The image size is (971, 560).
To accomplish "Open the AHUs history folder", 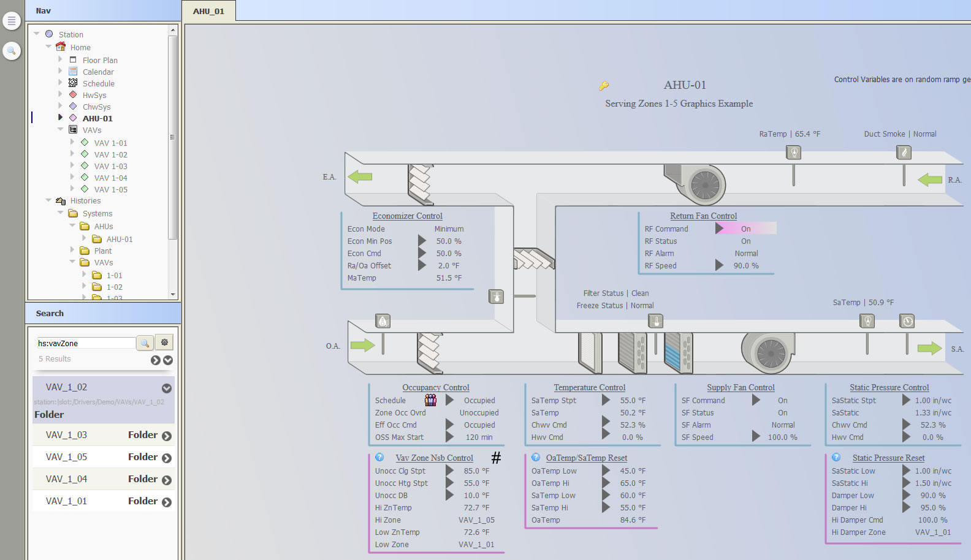I will click(104, 226).
